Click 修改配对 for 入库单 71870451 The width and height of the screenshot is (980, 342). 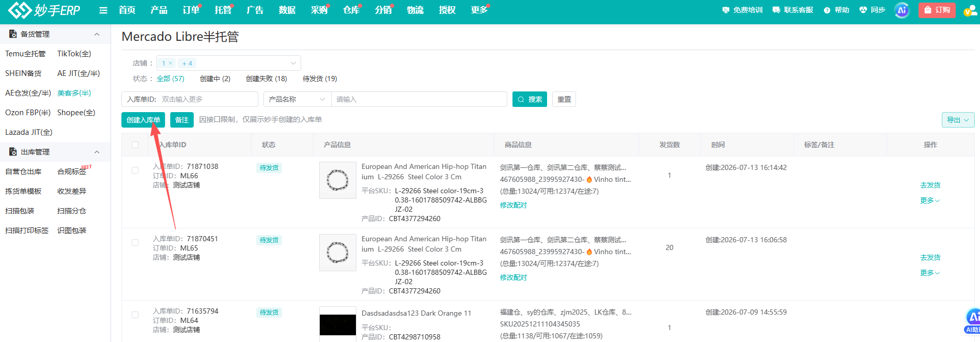(514, 277)
